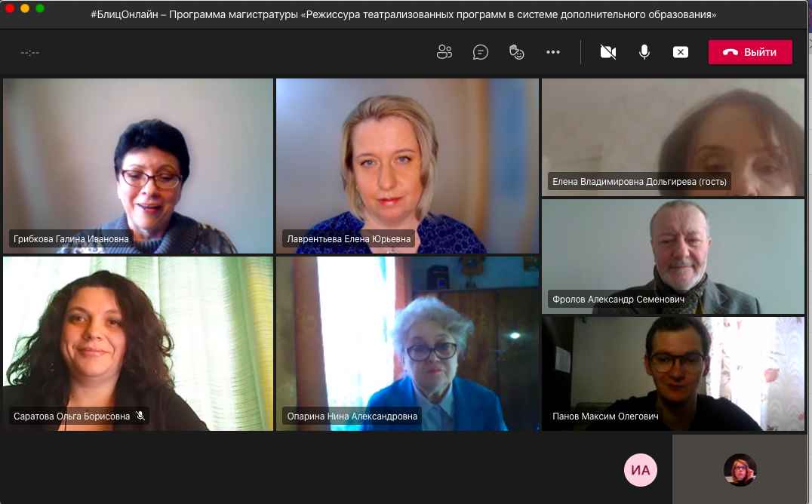The image size is (812, 504).
Task: Select Грибкова Галина Ивановна video tile
Action: [x=138, y=165]
